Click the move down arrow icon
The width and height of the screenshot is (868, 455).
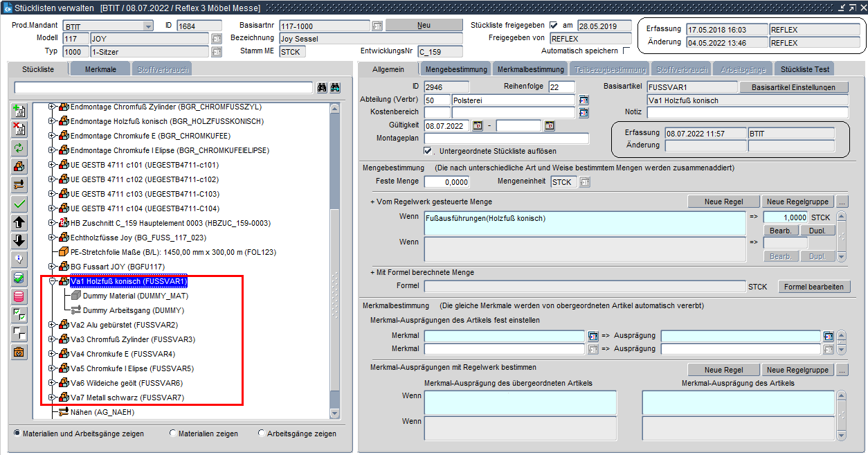tap(19, 241)
